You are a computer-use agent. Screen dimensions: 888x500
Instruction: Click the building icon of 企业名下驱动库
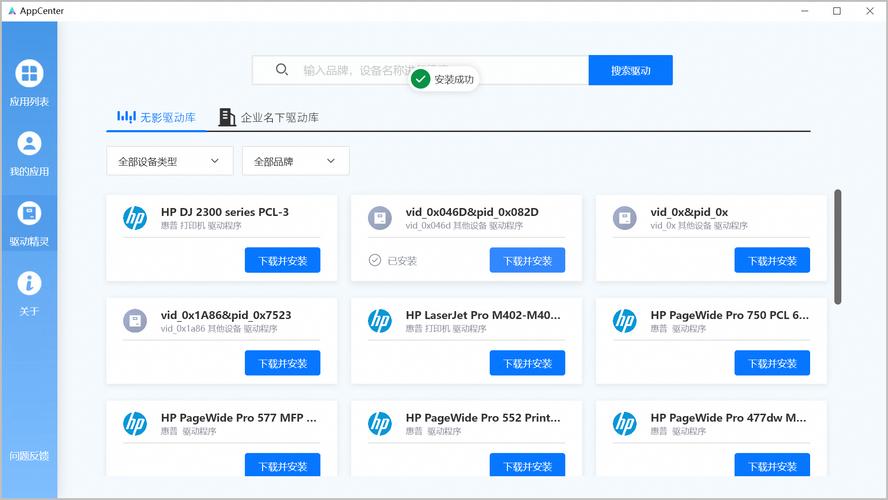[227, 117]
